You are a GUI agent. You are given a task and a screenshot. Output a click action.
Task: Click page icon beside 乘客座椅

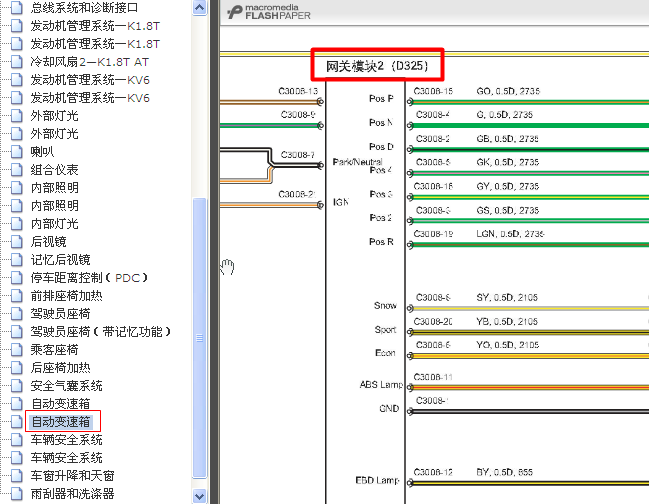click(x=17, y=350)
